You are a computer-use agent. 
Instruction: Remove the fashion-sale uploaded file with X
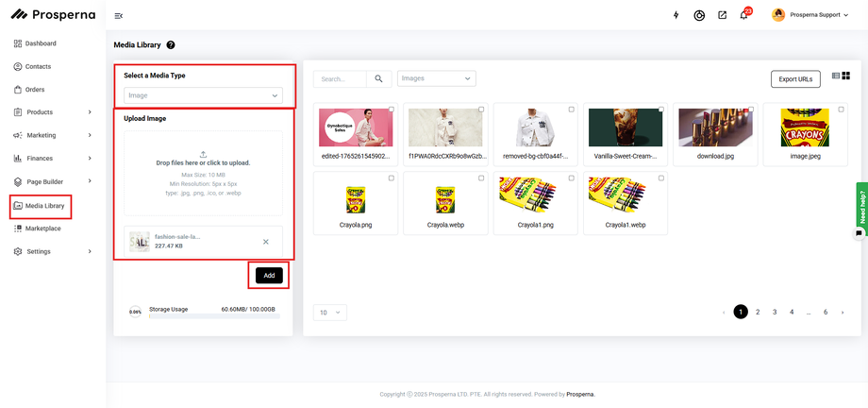[x=266, y=242]
